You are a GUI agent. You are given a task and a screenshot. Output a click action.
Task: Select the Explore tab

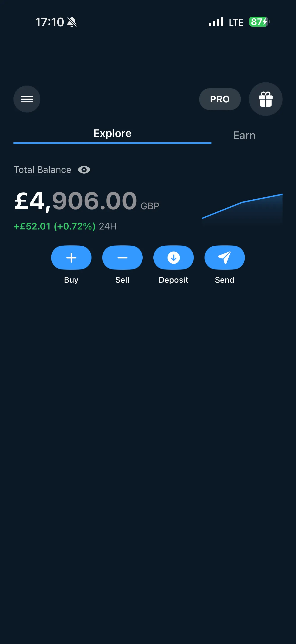112,134
